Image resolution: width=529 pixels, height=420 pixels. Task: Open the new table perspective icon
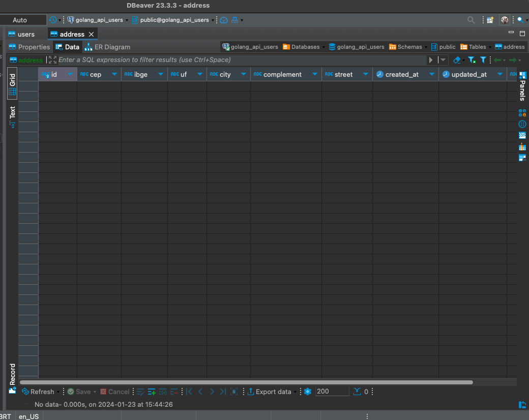(x=490, y=20)
